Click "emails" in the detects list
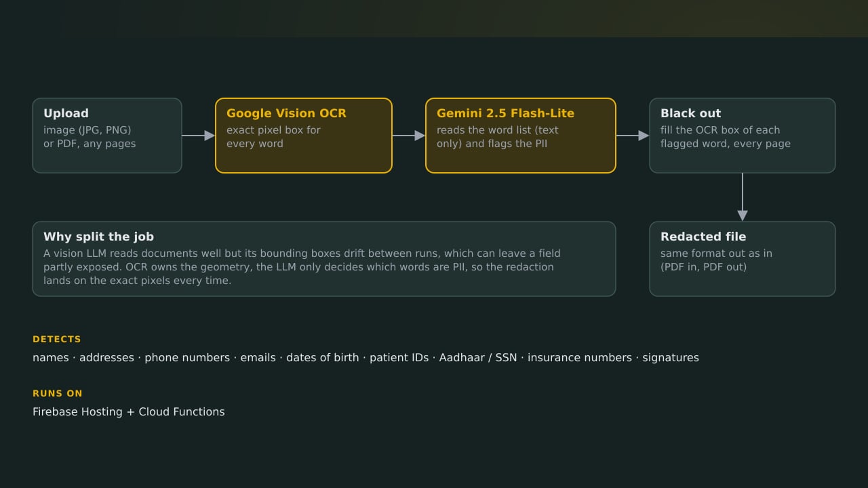This screenshot has width=868, height=488. (258, 358)
